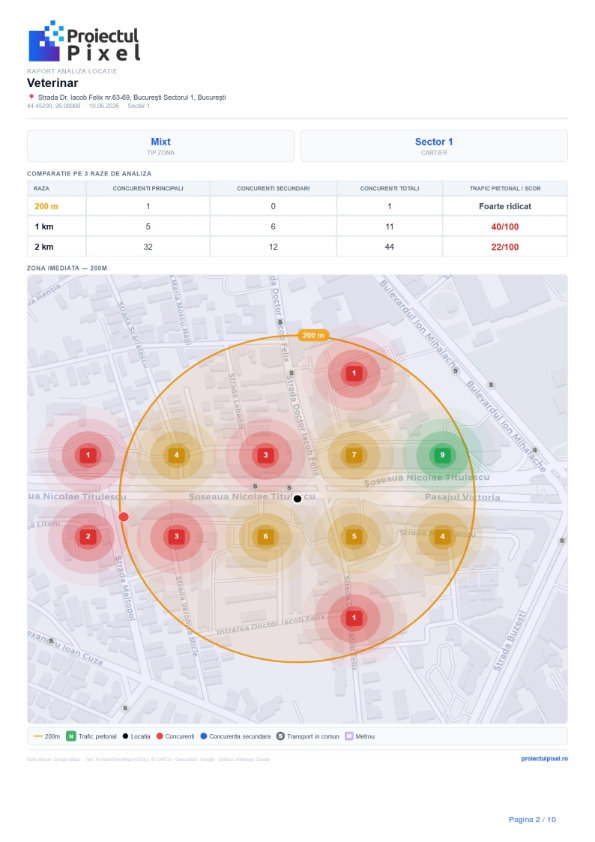Click the orange 200 m radius label
The width and height of the screenshot is (595, 842).
[313, 335]
